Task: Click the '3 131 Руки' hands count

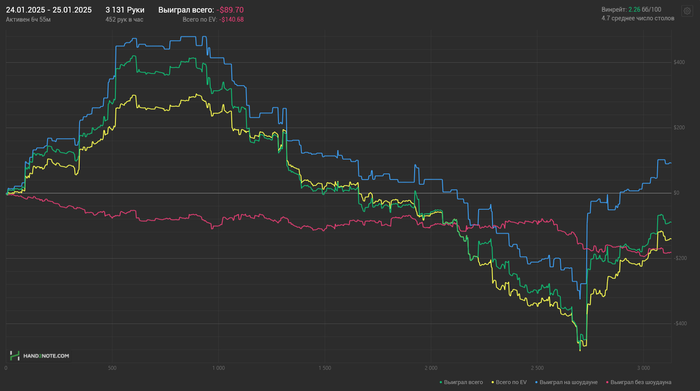Action: pos(125,10)
